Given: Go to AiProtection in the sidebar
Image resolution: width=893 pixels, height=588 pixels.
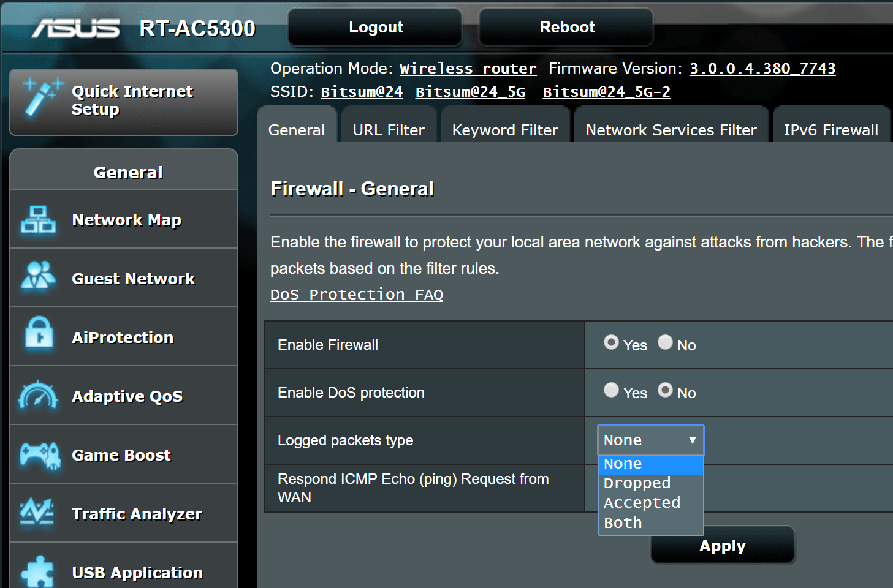Looking at the screenshot, I should pyautogui.click(x=124, y=337).
